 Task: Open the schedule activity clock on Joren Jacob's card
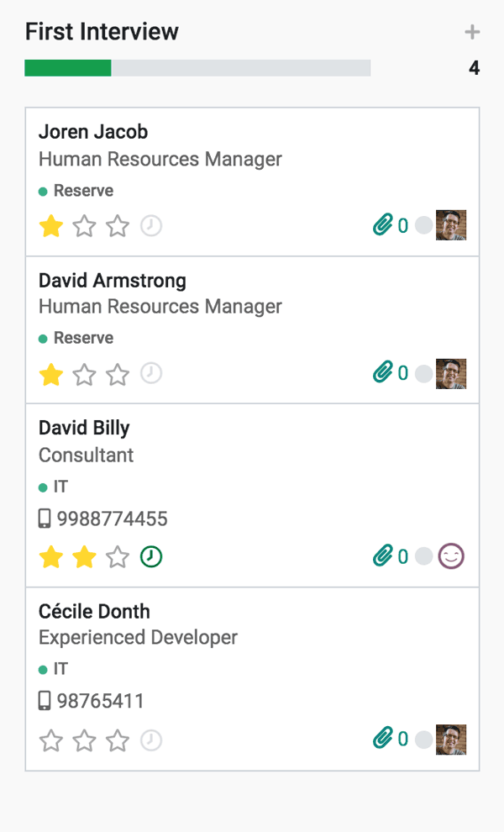coord(151,224)
